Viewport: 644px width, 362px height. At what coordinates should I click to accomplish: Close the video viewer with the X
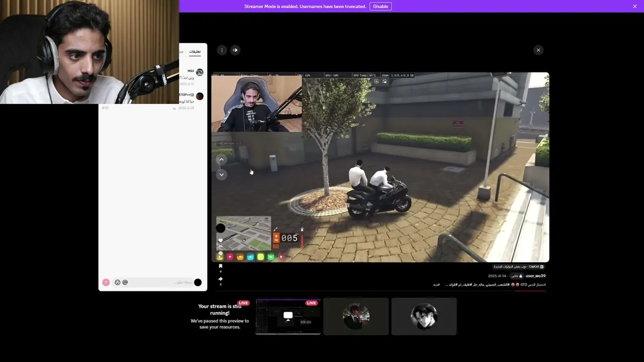point(538,50)
